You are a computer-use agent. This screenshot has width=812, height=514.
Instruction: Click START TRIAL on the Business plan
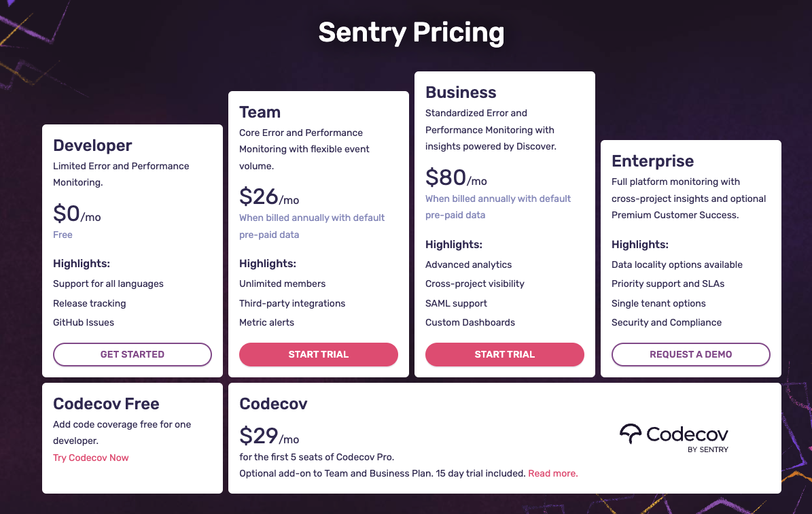click(504, 354)
